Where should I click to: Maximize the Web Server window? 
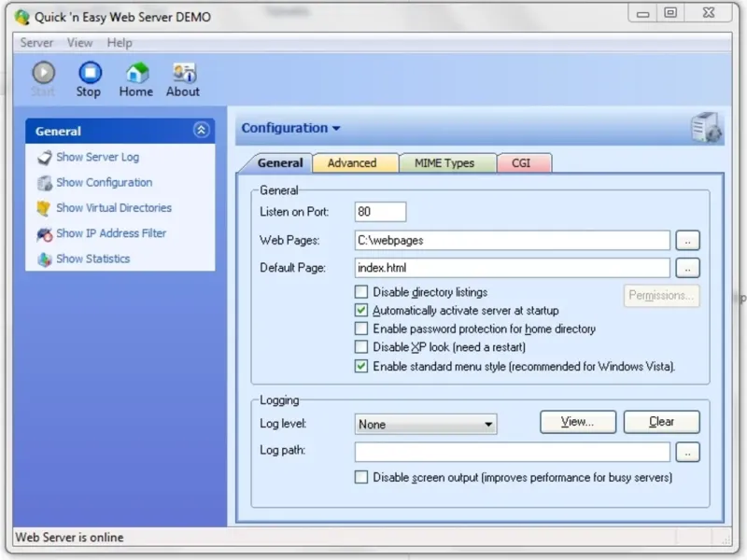pos(670,13)
